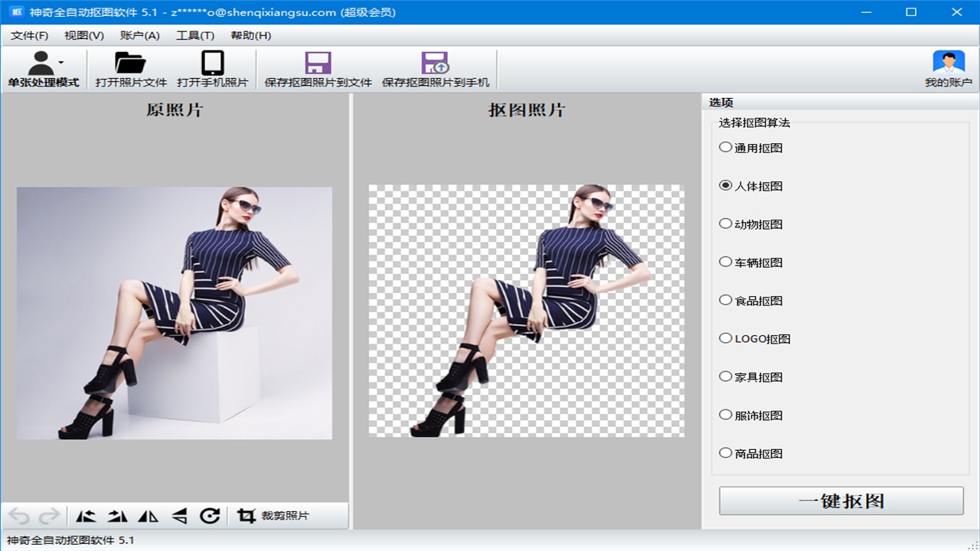Rotate photo left using rotate-left icon
The width and height of the screenshot is (980, 551).
(x=86, y=516)
